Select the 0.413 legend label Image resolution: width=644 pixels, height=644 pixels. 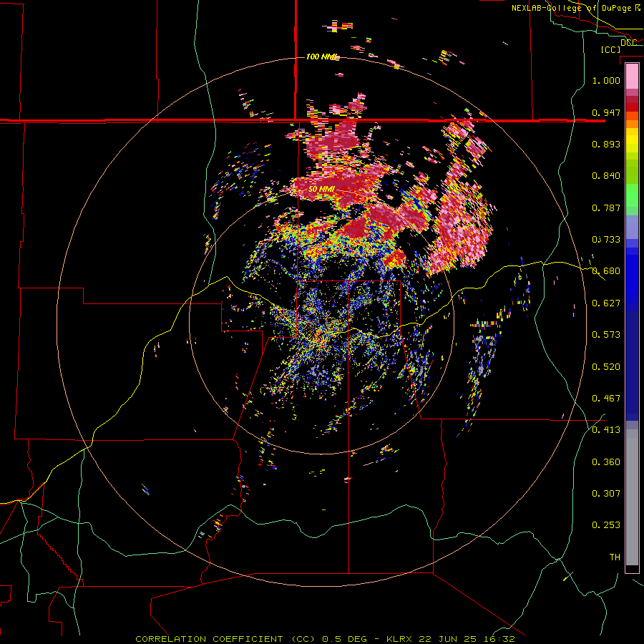click(606, 429)
